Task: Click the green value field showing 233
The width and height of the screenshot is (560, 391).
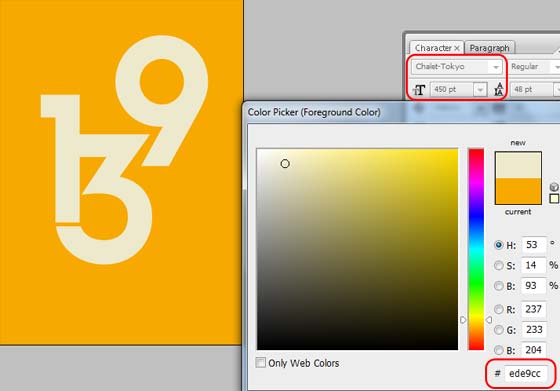Action: point(534,330)
